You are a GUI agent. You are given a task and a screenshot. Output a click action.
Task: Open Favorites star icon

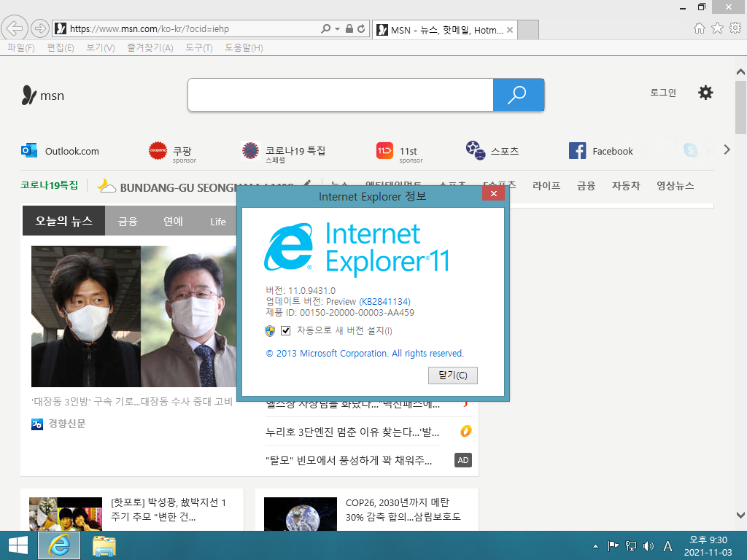tap(717, 28)
